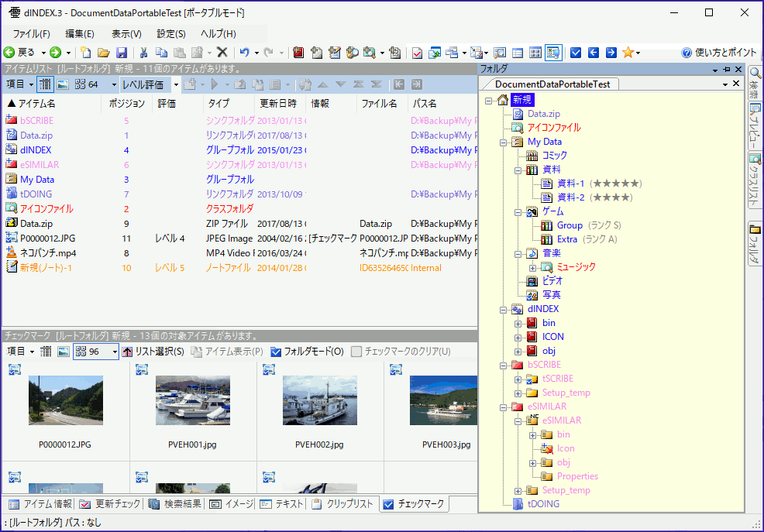Create a new document with the blank page icon
764x532 pixels.
pos(86,53)
